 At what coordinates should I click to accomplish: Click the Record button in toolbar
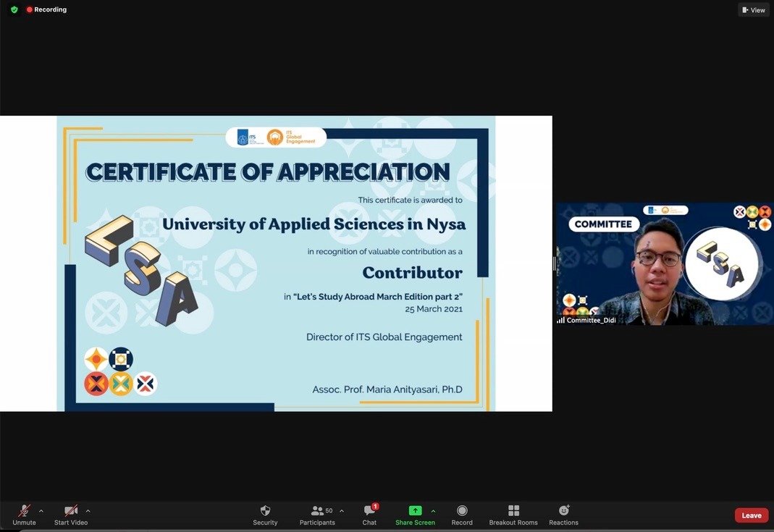(462, 515)
